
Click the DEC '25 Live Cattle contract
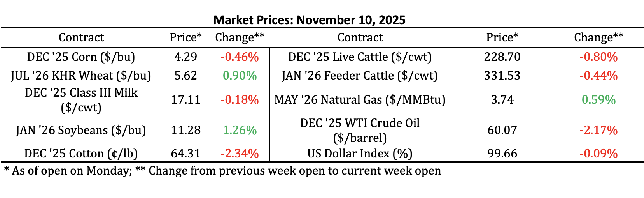click(360, 57)
